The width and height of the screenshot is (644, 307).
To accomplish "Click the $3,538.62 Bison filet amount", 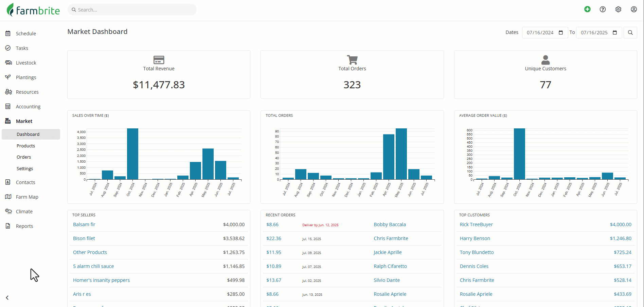I will click(x=234, y=238).
